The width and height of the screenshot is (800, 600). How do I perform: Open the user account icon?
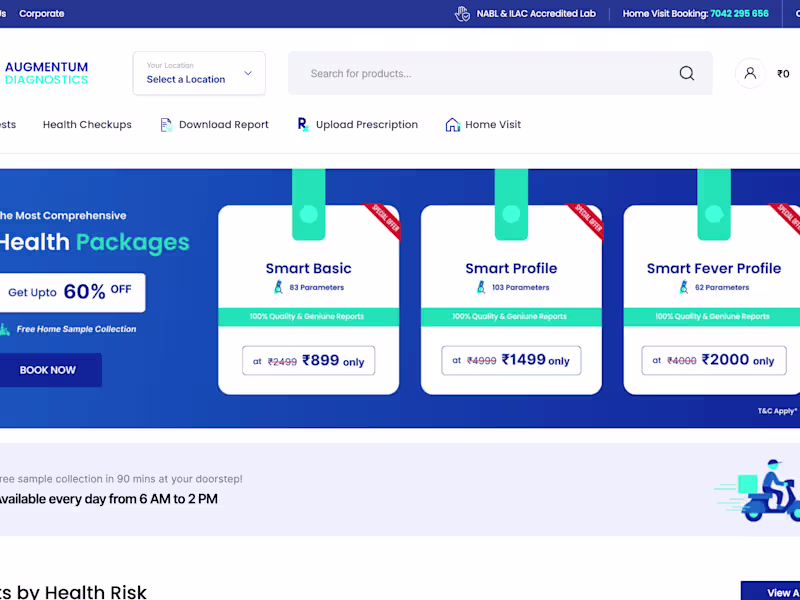tap(750, 73)
